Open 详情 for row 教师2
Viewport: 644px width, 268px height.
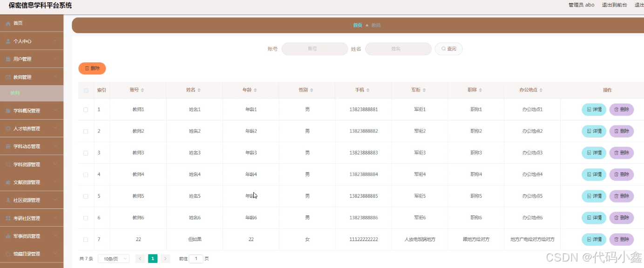click(594, 131)
